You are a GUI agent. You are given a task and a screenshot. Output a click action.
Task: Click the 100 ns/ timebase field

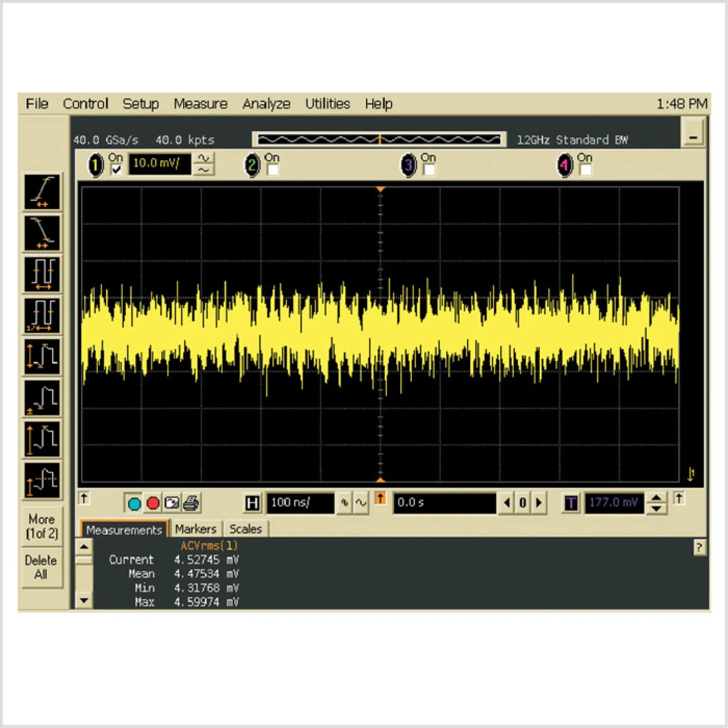299,503
